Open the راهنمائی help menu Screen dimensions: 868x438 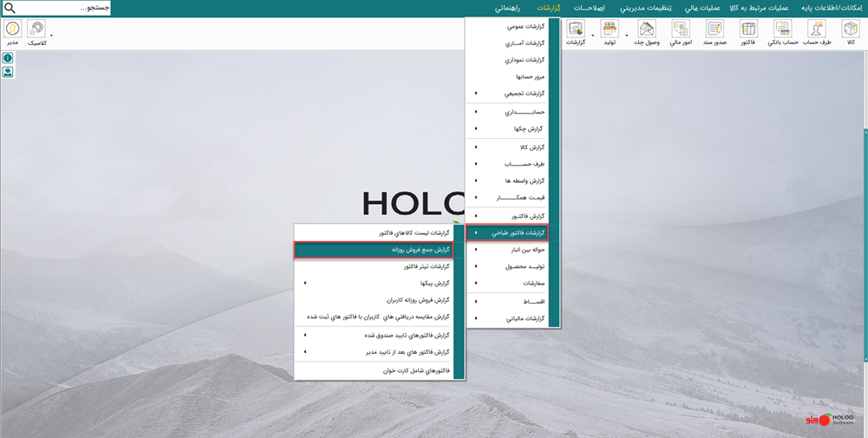point(507,9)
